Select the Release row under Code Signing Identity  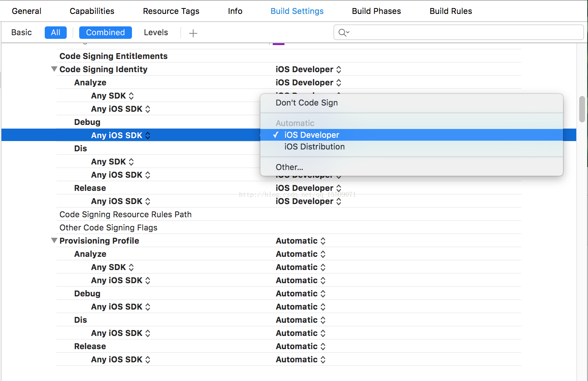point(289,188)
